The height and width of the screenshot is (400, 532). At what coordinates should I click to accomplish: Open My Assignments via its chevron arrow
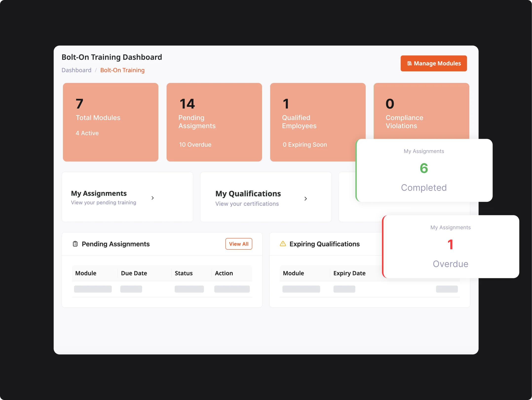[152, 198]
